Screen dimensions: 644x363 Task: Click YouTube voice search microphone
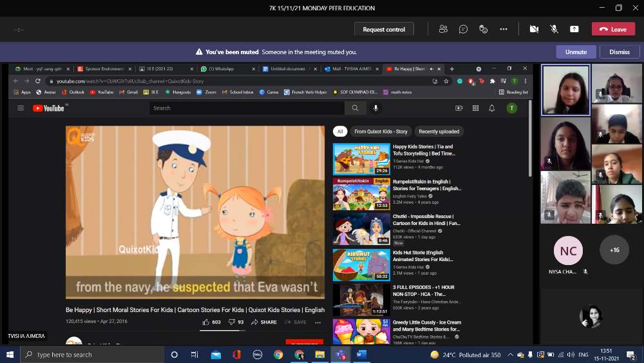point(375,108)
